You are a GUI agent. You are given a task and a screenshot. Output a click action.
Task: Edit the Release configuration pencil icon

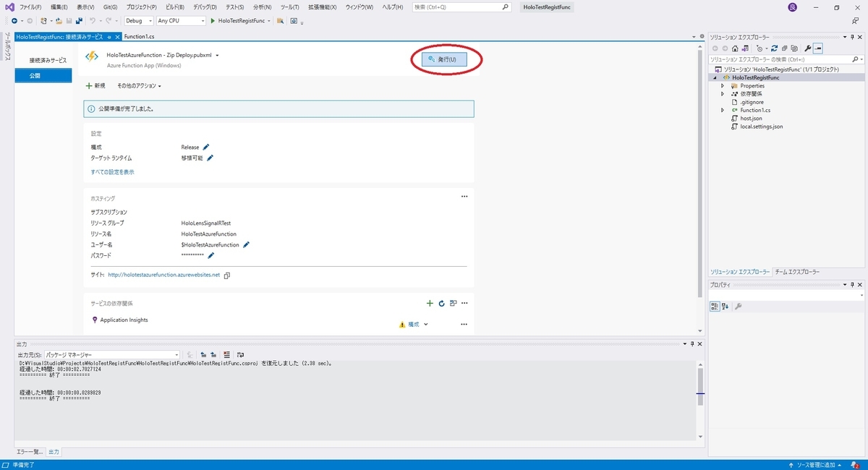coord(206,147)
